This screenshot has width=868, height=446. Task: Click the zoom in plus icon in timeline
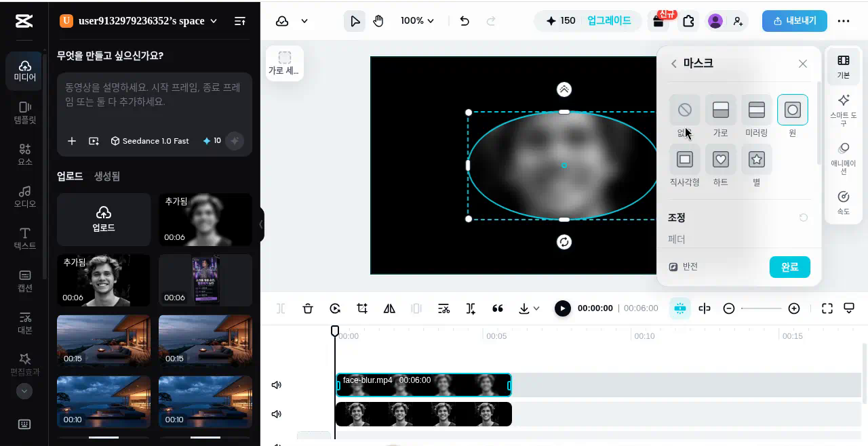click(x=794, y=308)
